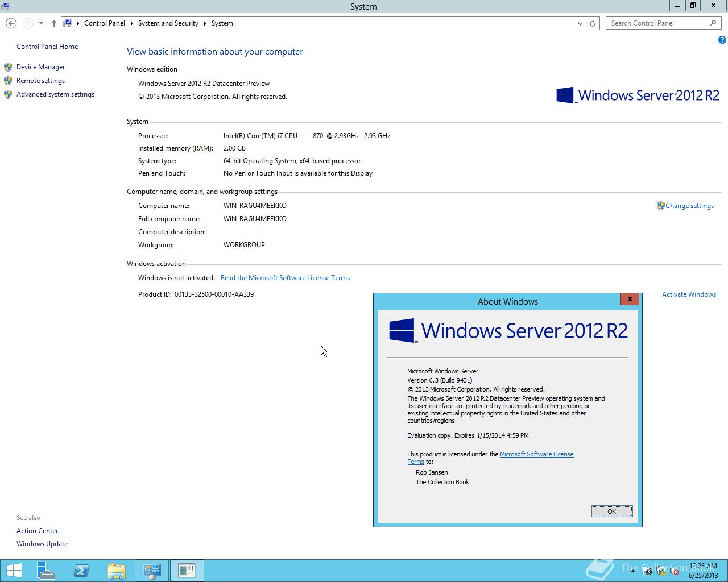
Task: Open Advanced system settings link
Action: click(x=55, y=94)
